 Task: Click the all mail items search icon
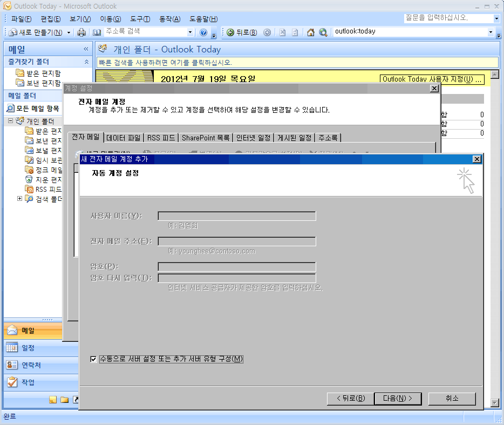coord(11,109)
